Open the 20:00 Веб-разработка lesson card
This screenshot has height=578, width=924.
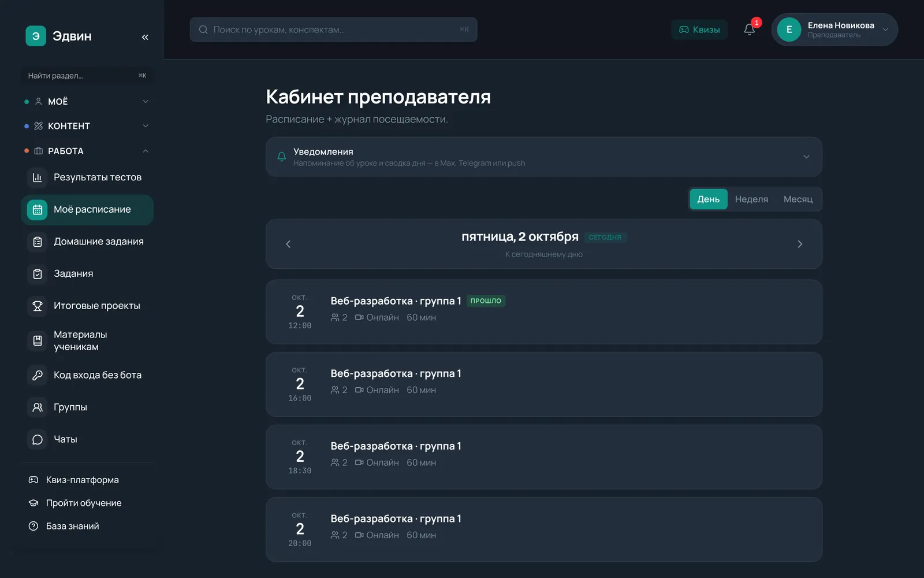pyautogui.click(x=544, y=529)
